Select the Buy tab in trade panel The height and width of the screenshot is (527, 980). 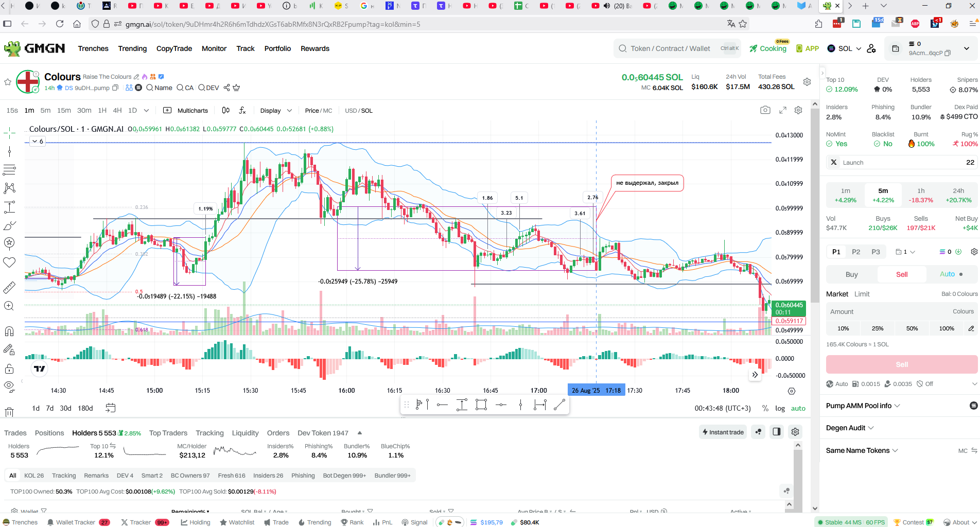852,274
